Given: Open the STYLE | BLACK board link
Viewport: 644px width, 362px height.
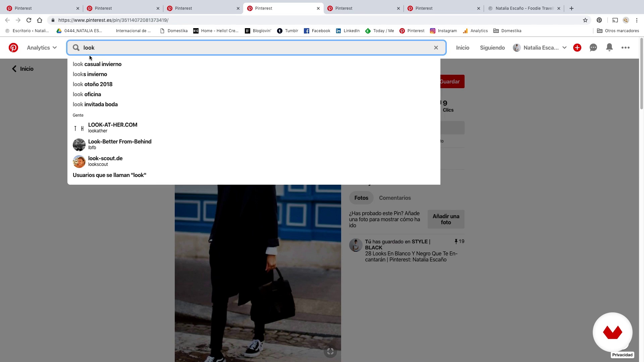Looking at the screenshot, I should pyautogui.click(x=397, y=244).
